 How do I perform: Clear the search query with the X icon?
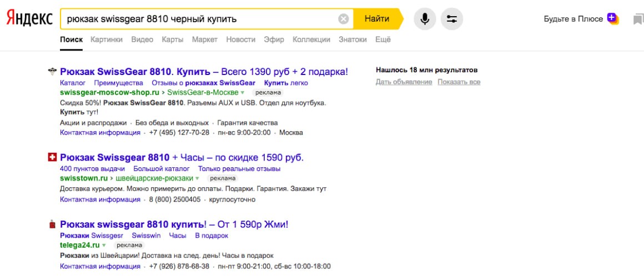click(x=344, y=19)
